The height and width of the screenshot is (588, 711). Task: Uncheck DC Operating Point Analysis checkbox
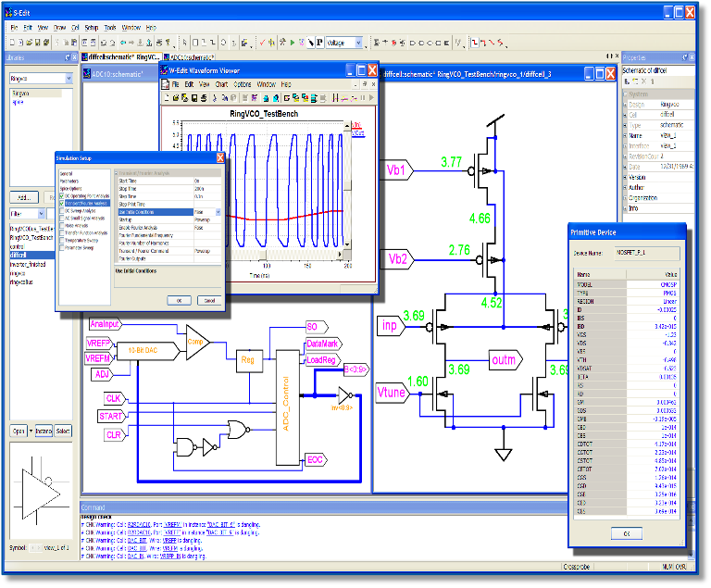62,196
